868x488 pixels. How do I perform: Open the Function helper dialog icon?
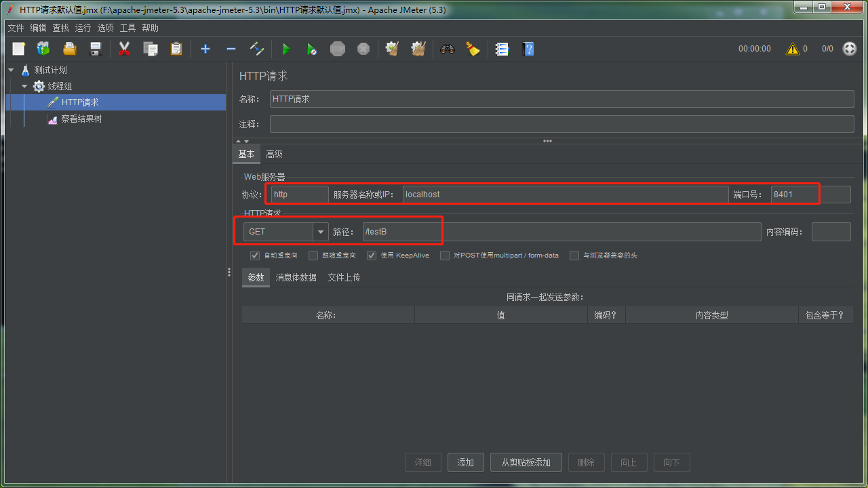pos(502,49)
